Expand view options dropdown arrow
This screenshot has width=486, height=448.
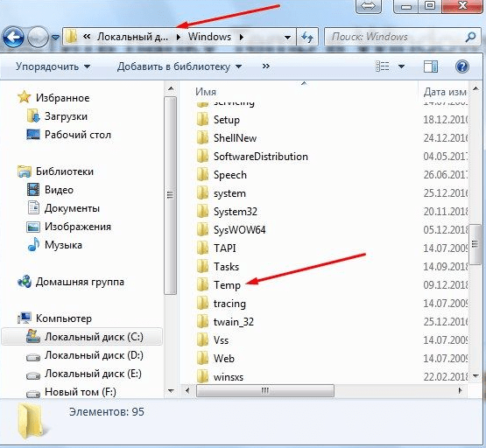point(401,66)
